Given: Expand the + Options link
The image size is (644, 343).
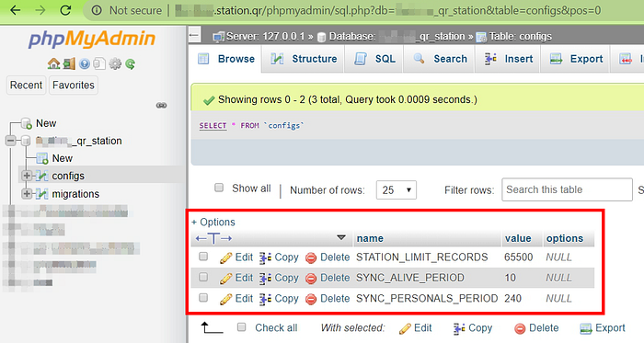Looking at the screenshot, I should pyautogui.click(x=213, y=222).
